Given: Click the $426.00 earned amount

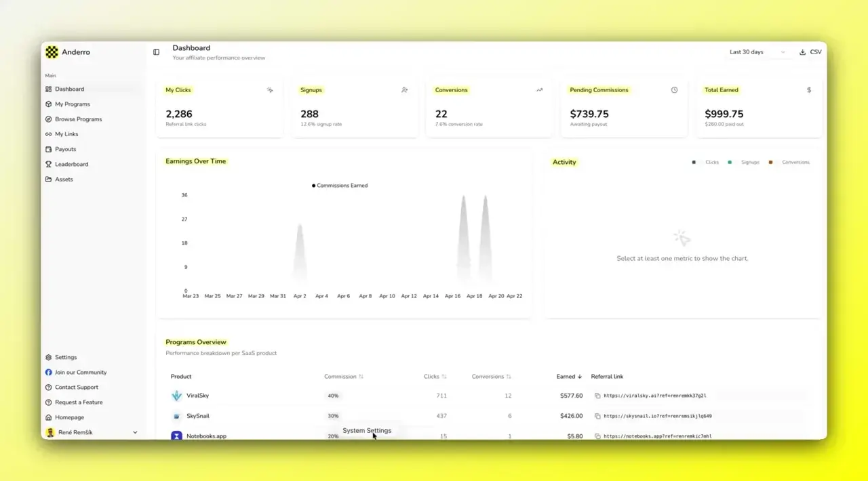Looking at the screenshot, I should pyautogui.click(x=571, y=416).
